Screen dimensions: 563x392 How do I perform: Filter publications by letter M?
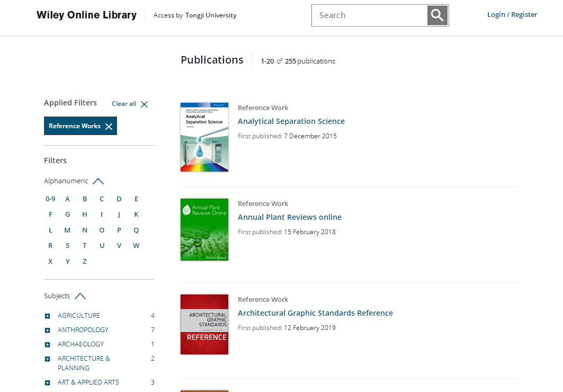[67, 230]
